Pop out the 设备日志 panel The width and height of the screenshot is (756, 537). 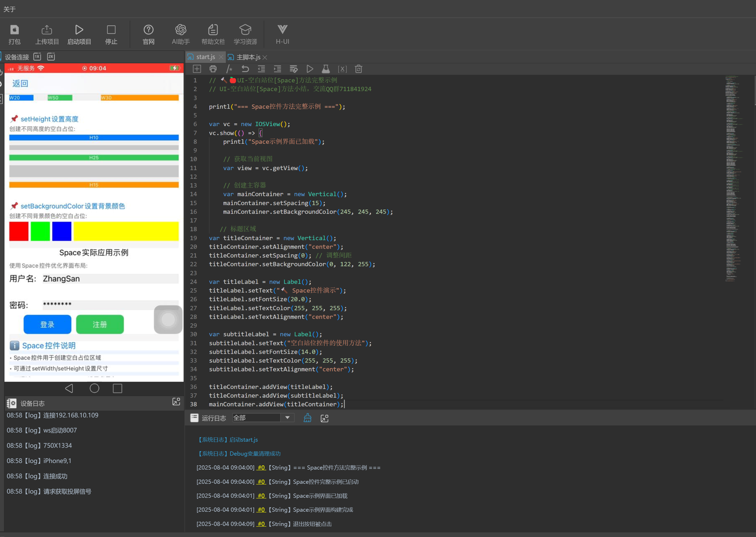pyautogui.click(x=177, y=401)
